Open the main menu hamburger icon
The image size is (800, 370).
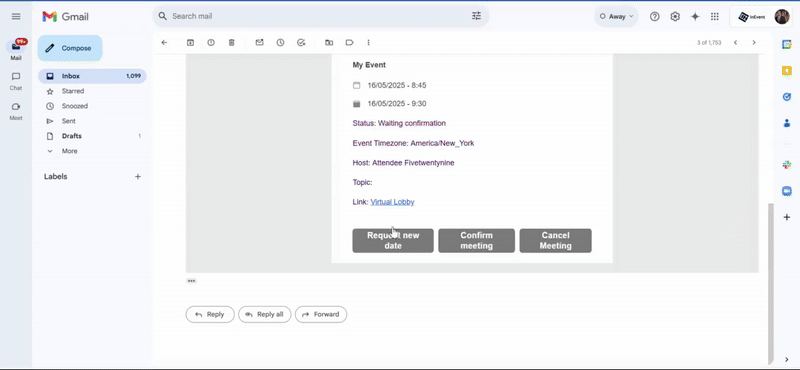(x=16, y=16)
